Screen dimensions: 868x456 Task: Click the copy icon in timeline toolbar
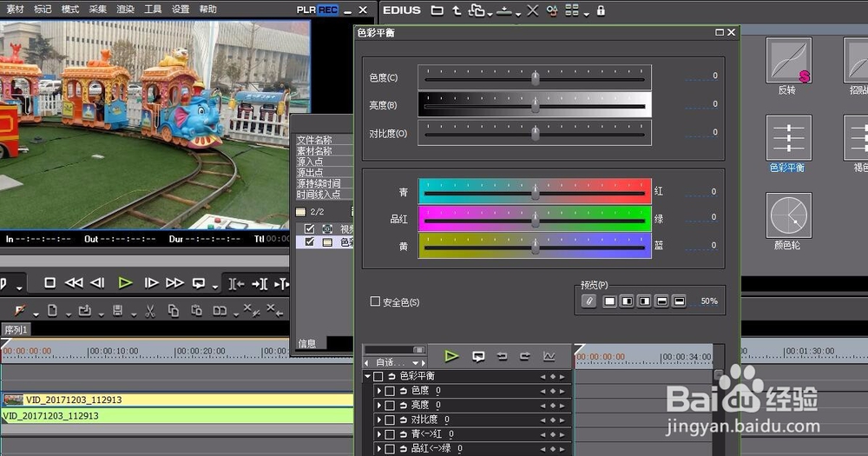click(x=174, y=311)
